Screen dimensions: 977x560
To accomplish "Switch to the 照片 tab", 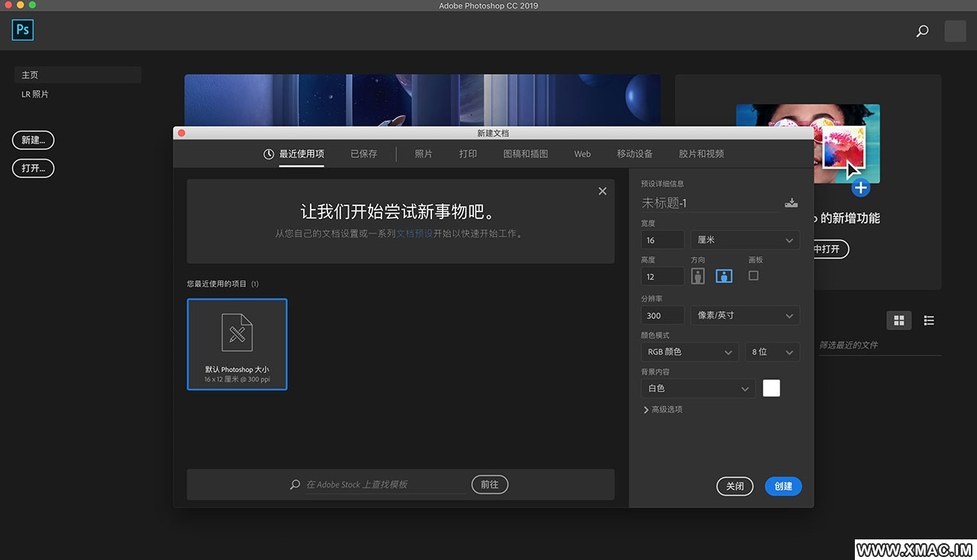I will click(424, 154).
